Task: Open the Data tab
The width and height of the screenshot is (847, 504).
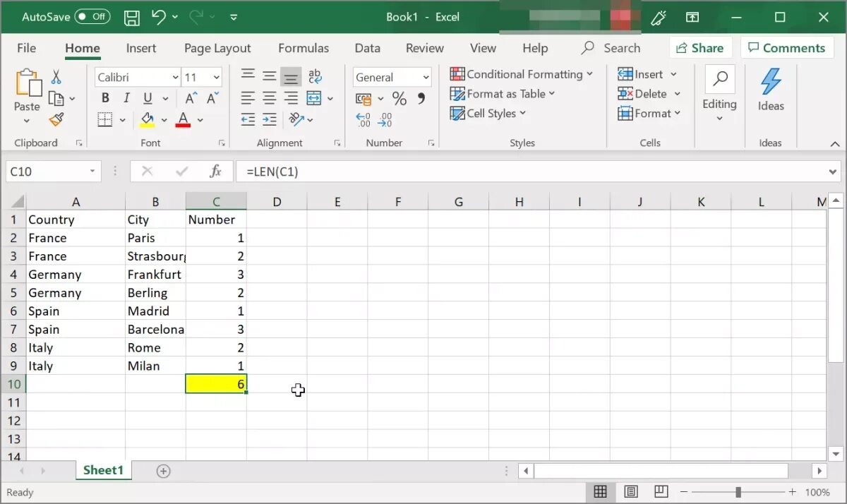Action: click(367, 48)
